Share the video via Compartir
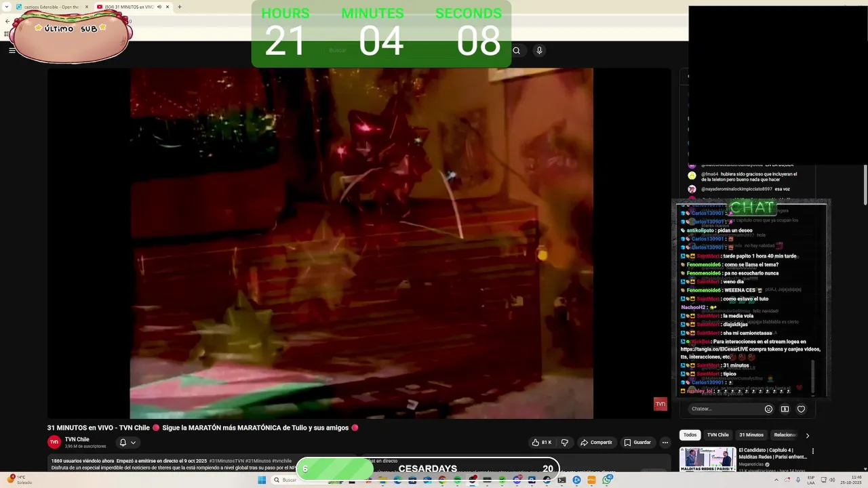This screenshot has width=868, height=488. pyautogui.click(x=596, y=443)
